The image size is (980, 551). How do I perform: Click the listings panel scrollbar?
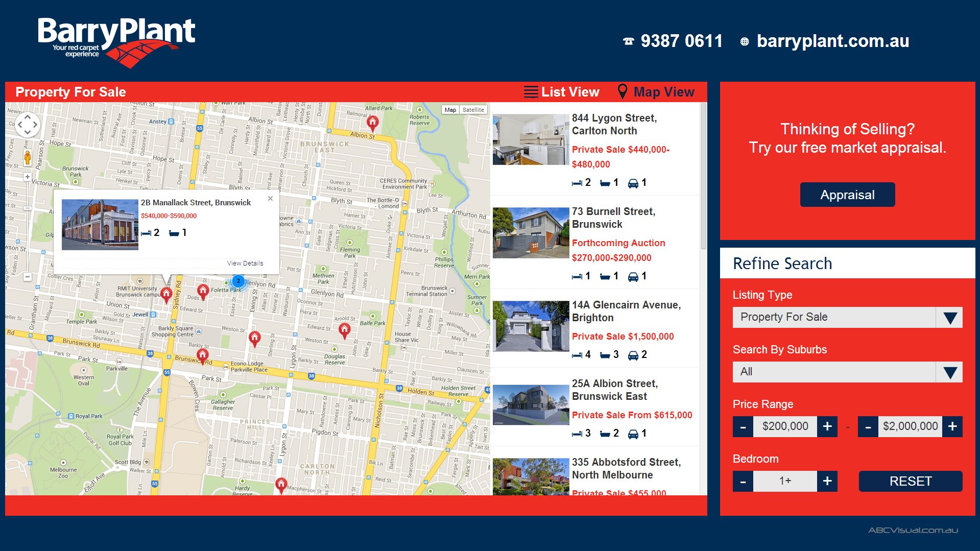(703, 176)
